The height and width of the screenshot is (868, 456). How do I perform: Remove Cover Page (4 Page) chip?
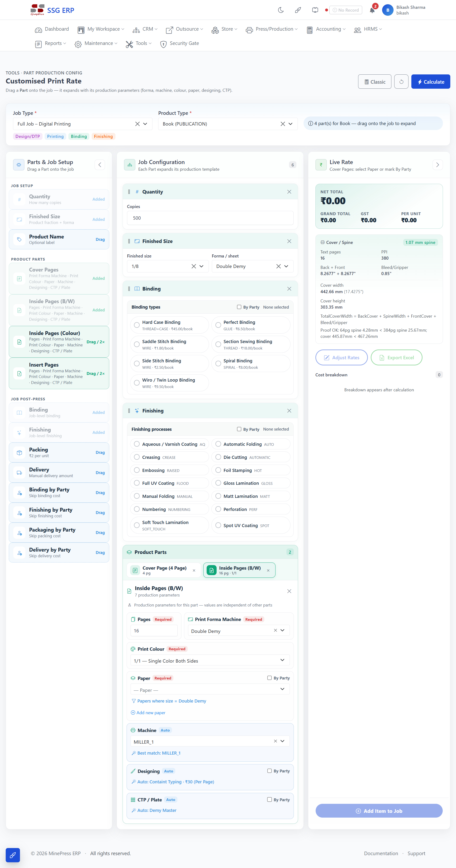pyautogui.click(x=194, y=571)
